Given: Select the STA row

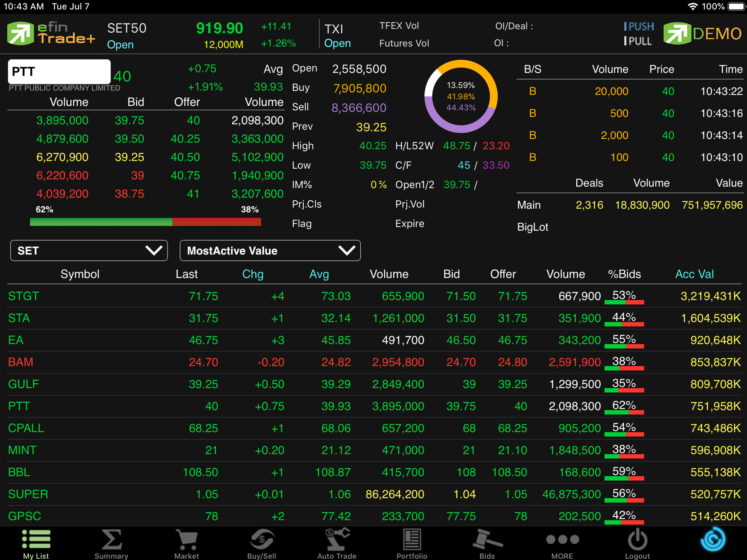Looking at the screenshot, I should 374,318.
